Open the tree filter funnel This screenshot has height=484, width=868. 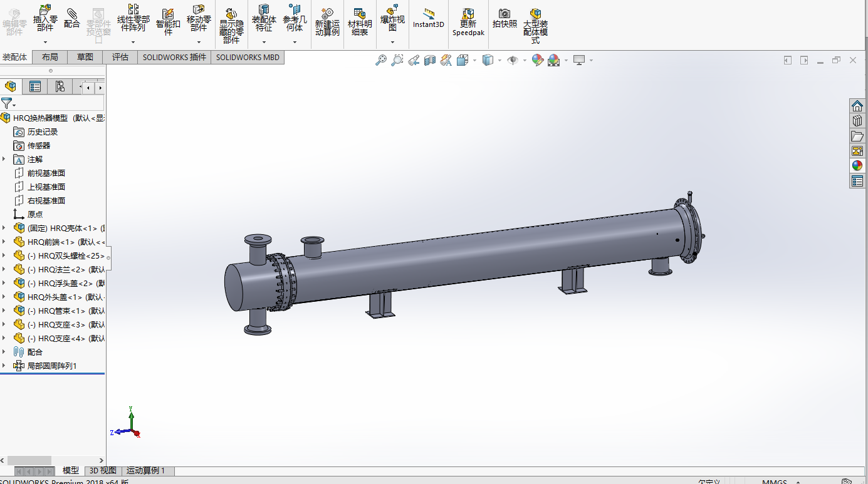[x=7, y=103]
